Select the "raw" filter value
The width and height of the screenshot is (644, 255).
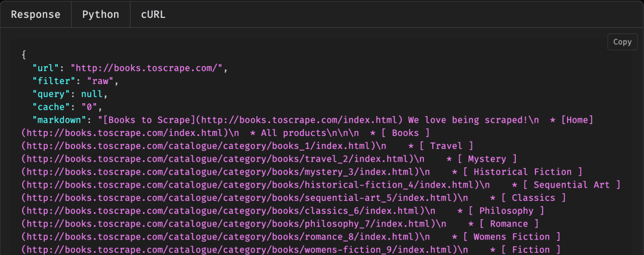pos(103,81)
